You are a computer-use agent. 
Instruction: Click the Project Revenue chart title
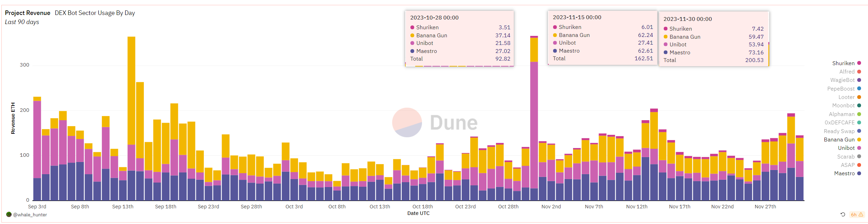(28, 13)
